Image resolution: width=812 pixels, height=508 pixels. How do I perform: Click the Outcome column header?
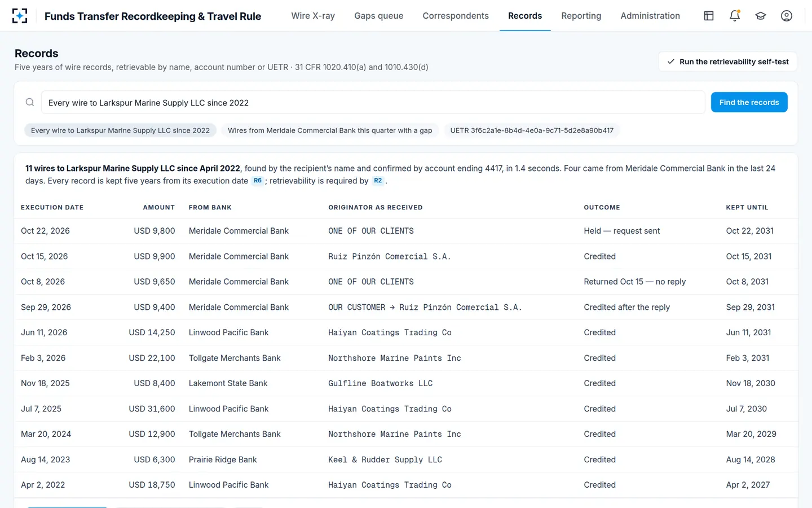tap(602, 208)
